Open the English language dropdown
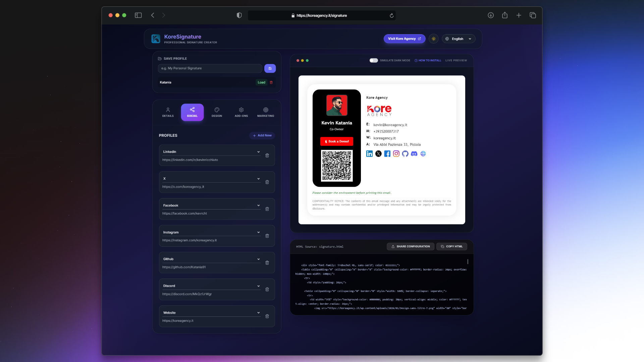Screen dimensions: 644x362 click(x=458, y=39)
